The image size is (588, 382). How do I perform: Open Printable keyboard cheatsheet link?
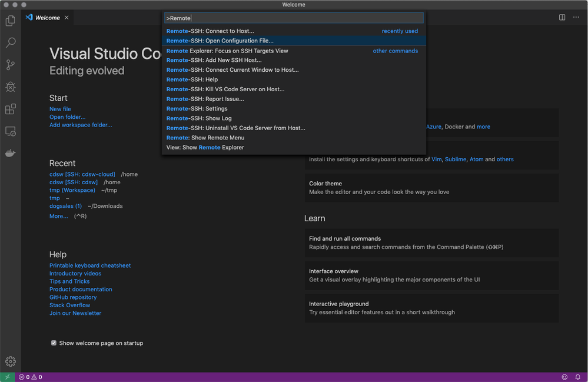pos(90,265)
